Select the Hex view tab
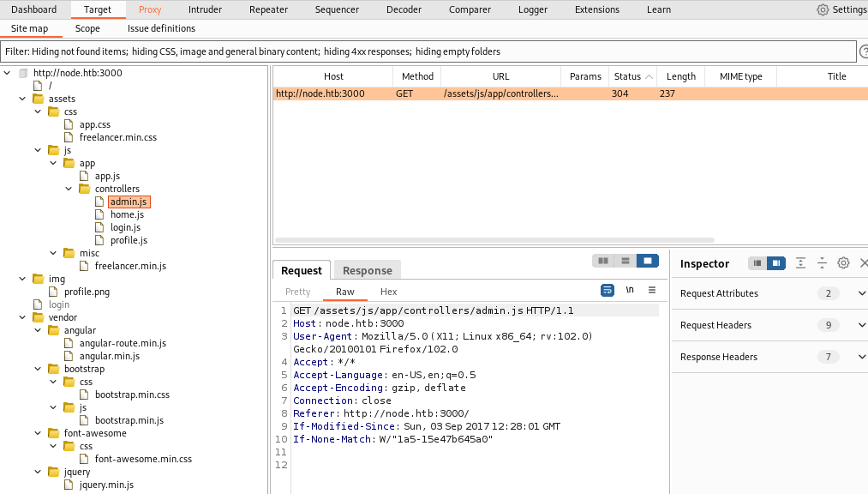 tap(389, 292)
